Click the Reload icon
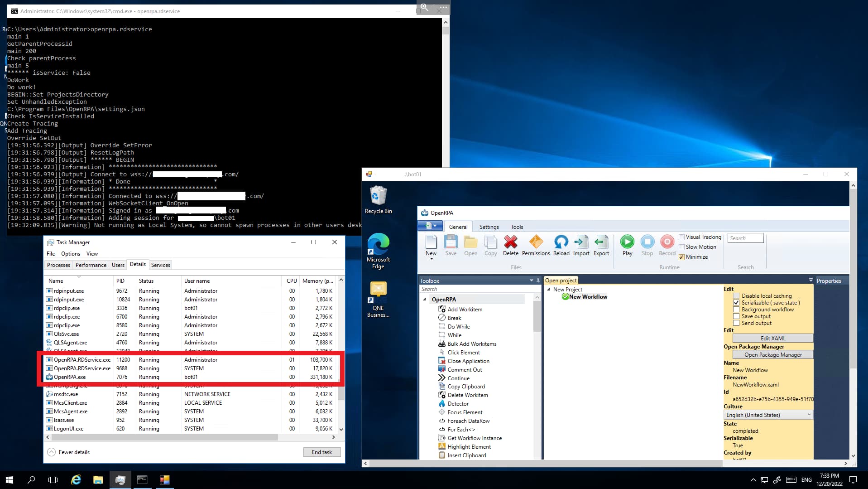868x489 pixels. [561, 242]
